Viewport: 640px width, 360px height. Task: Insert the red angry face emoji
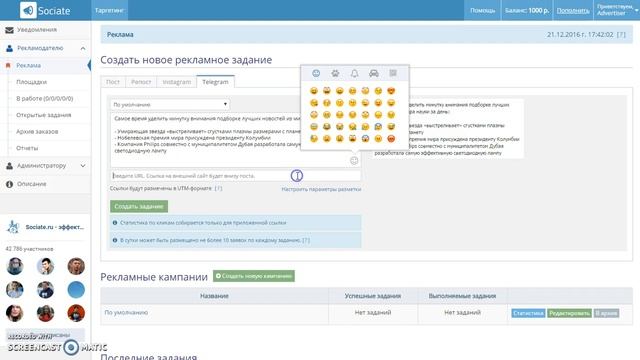pyautogui.click(x=391, y=138)
